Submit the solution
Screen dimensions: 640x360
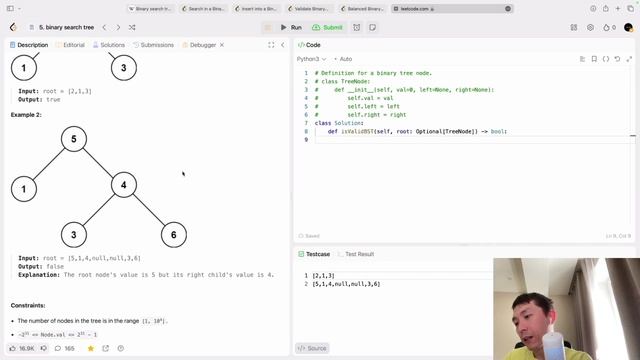(327, 27)
